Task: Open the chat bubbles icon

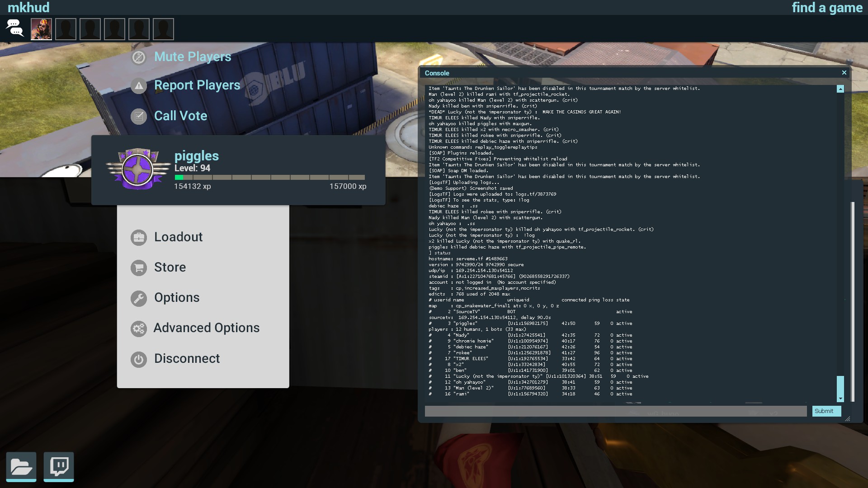Action: 15,28
